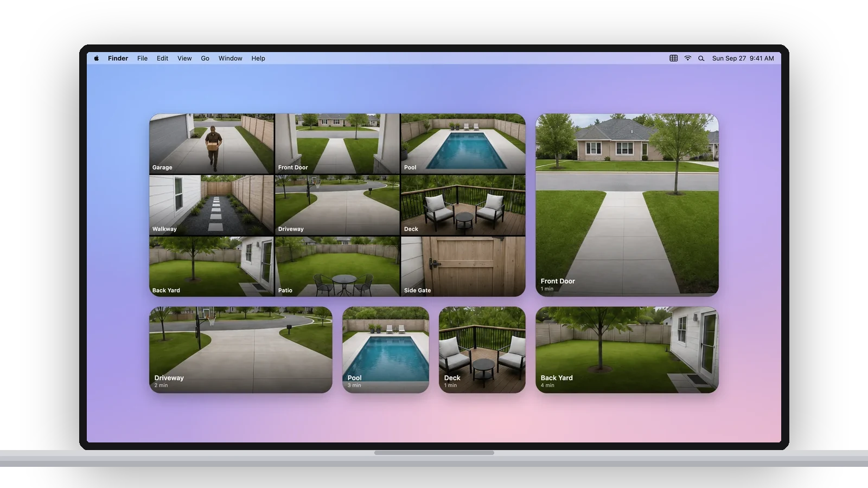Open the Help menu
This screenshot has width=868, height=488.
[x=258, y=59]
